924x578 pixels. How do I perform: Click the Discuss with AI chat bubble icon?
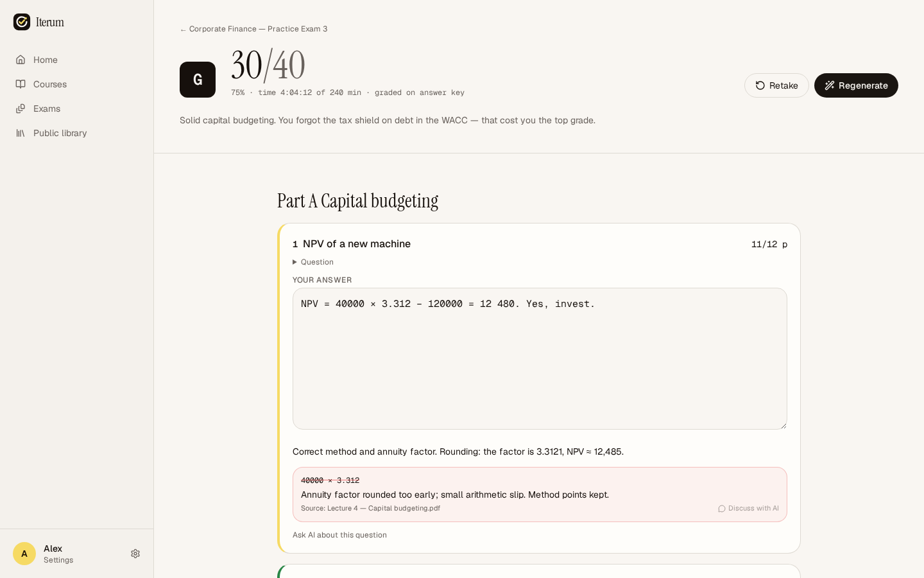(x=722, y=509)
